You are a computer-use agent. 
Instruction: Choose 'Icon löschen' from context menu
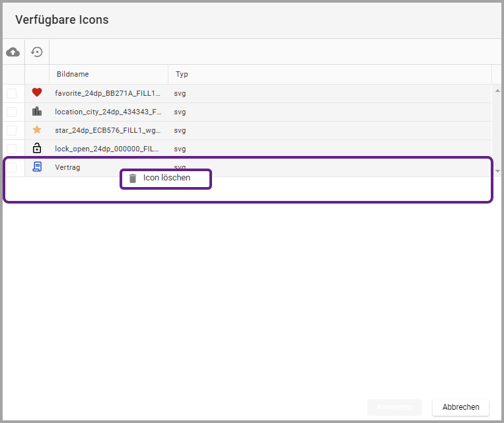click(166, 178)
